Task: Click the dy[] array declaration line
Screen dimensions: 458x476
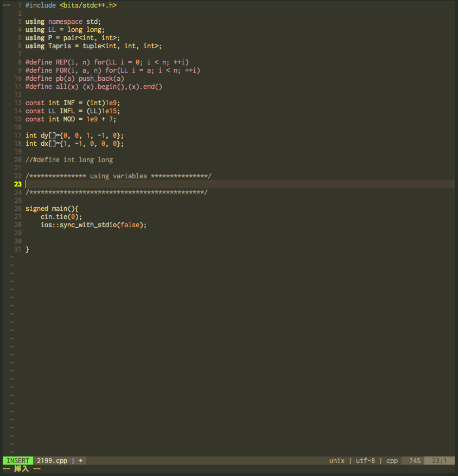Action: [74, 136]
